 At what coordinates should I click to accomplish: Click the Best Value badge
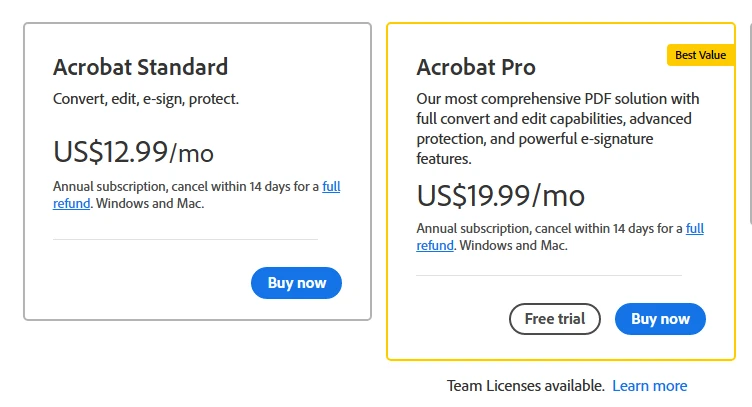click(700, 55)
